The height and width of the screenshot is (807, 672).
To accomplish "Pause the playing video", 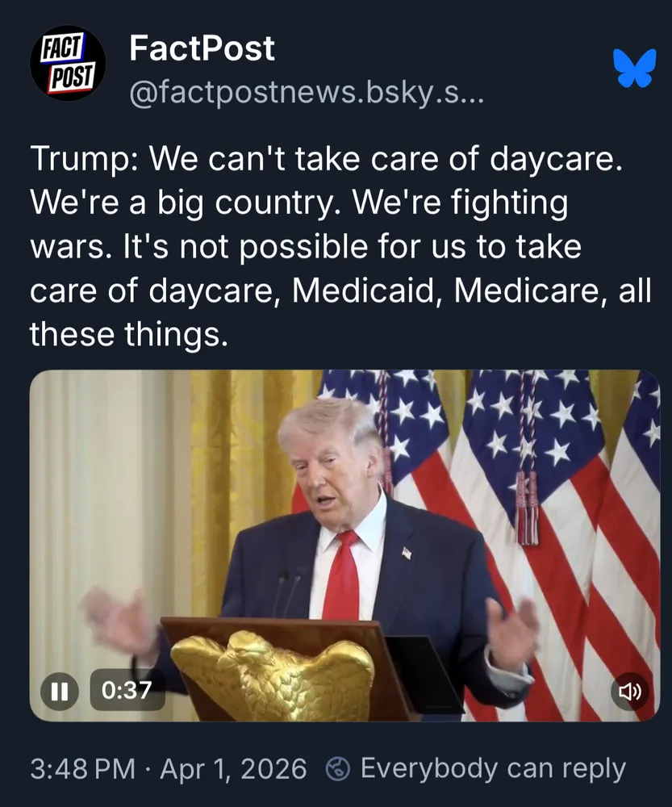I will tap(60, 692).
